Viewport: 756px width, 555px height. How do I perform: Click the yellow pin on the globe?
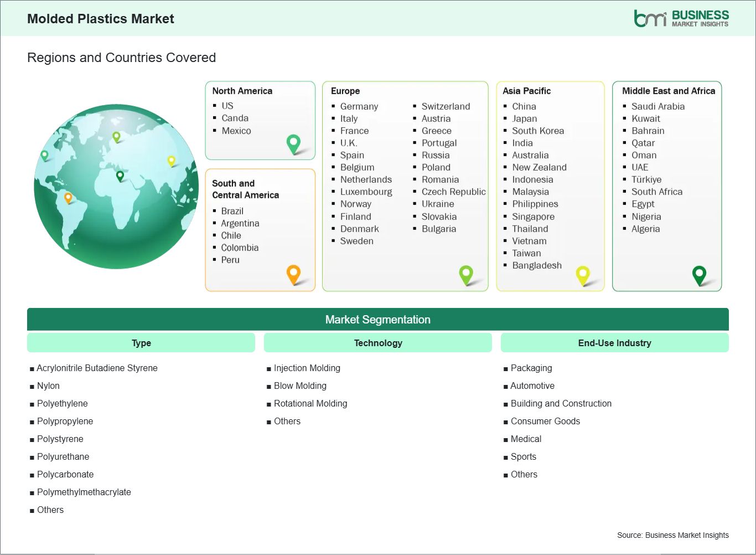172,161
